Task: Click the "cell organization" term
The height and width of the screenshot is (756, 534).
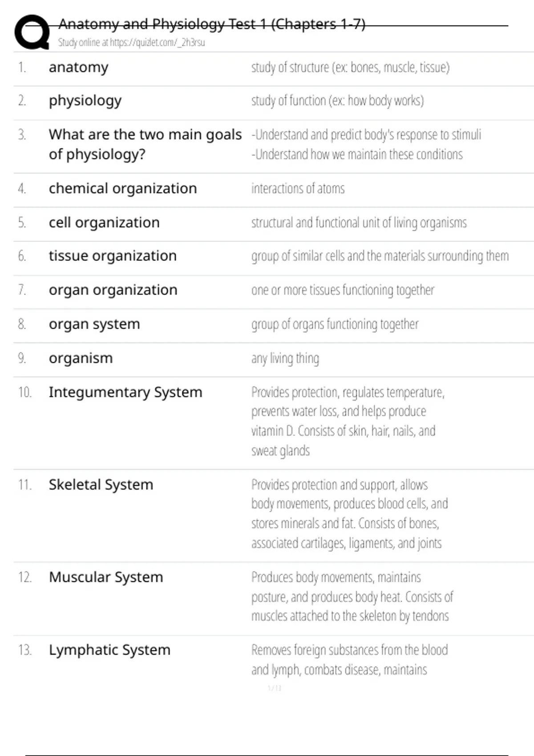Action: tap(104, 222)
